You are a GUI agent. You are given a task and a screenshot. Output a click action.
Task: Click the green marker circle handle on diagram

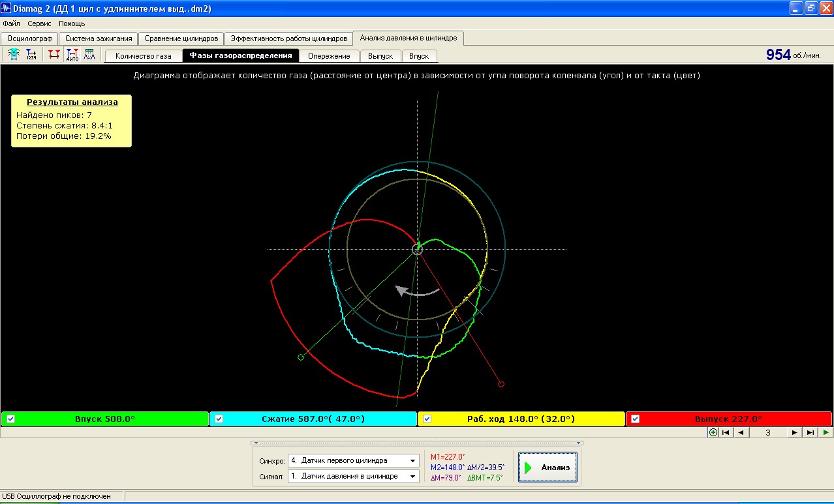coord(301,357)
